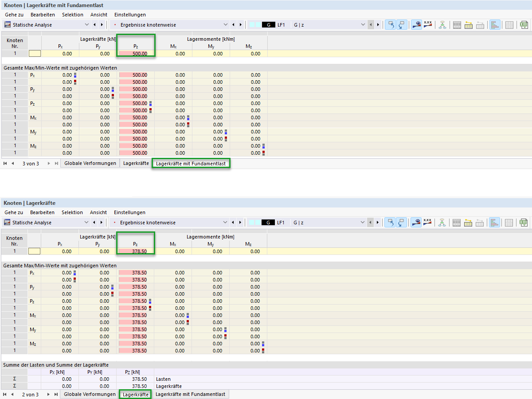Image resolution: width=532 pixels, height=399 pixels.
Task: Switch to Lagerkräfte tab in Fundamentlast window
Action: click(136, 164)
